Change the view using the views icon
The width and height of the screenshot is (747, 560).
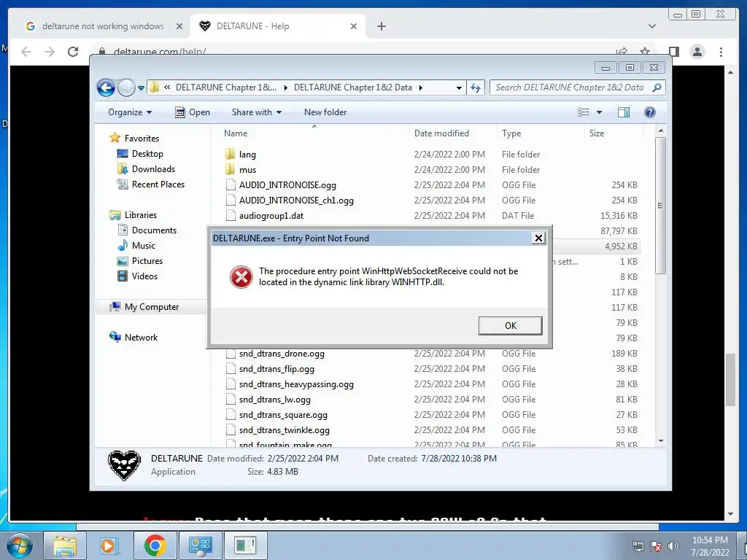(x=583, y=112)
